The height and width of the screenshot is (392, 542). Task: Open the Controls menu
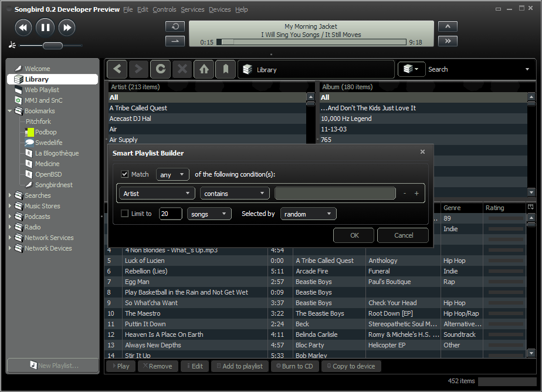(164, 9)
